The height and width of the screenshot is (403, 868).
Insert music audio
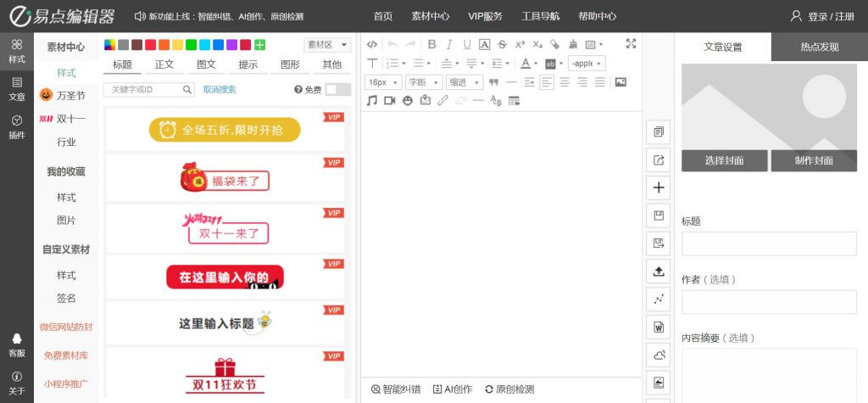click(x=372, y=101)
